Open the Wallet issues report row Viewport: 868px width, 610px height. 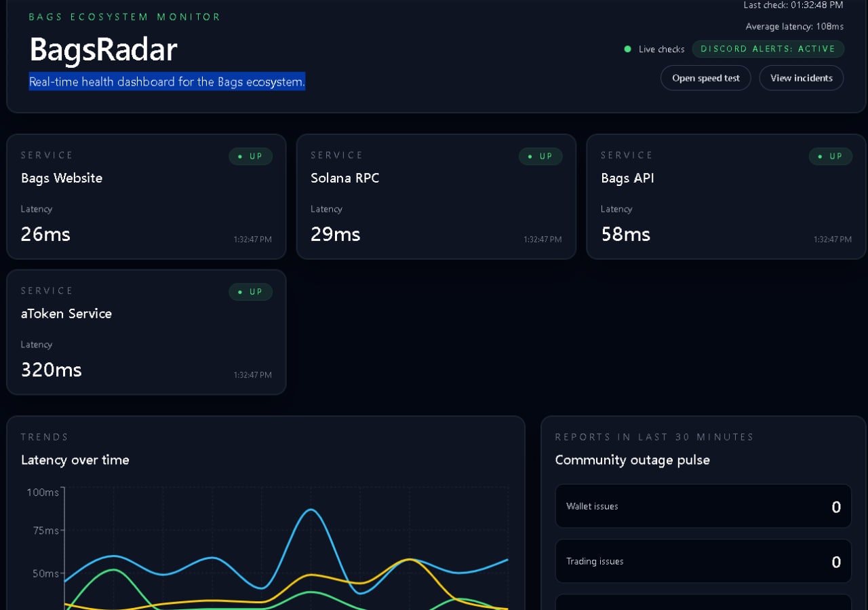703,506
